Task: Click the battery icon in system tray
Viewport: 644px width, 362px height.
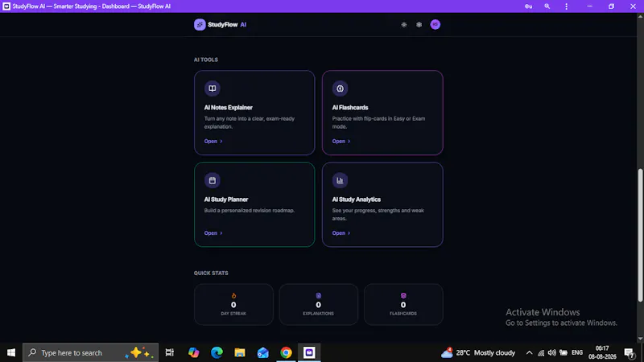Action: pos(563,352)
